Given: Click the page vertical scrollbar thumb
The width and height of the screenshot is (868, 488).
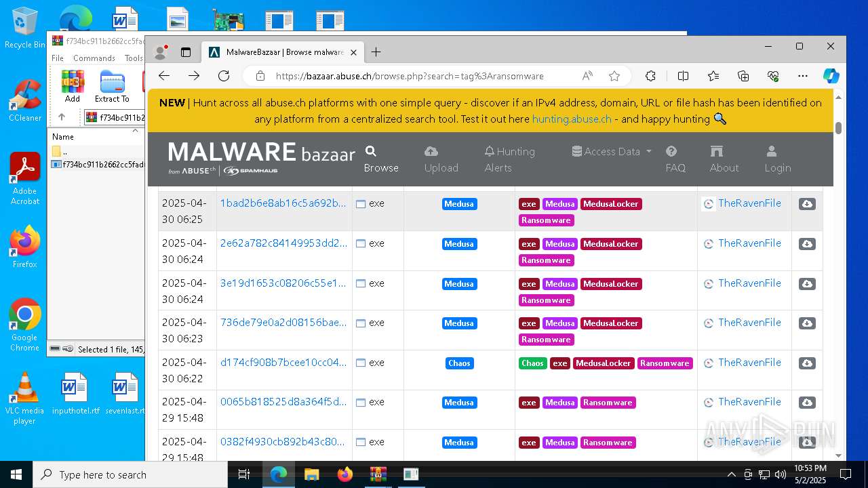Looking at the screenshot, I should point(839,128).
